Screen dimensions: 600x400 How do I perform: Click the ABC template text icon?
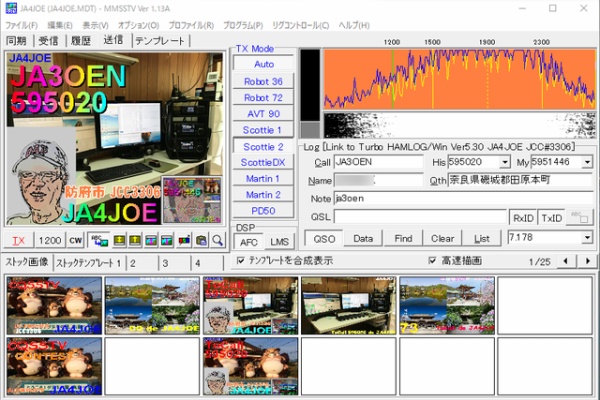point(99,240)
